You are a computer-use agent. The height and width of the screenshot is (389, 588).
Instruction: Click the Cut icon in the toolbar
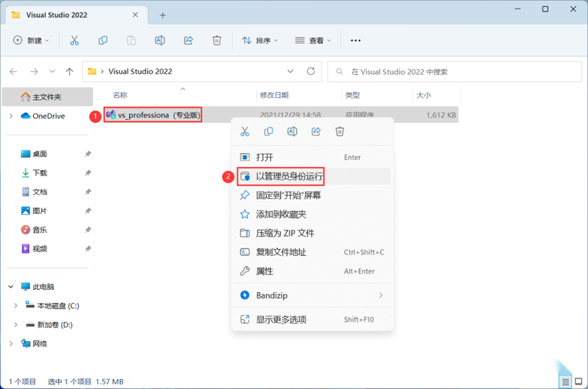(x=74, y=40)
